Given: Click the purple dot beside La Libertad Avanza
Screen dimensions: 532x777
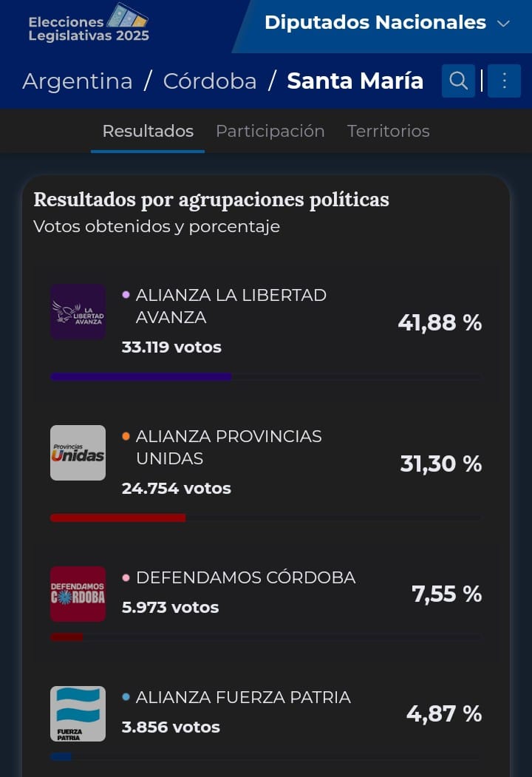Looking at the screenshot, I should [126, 295].
